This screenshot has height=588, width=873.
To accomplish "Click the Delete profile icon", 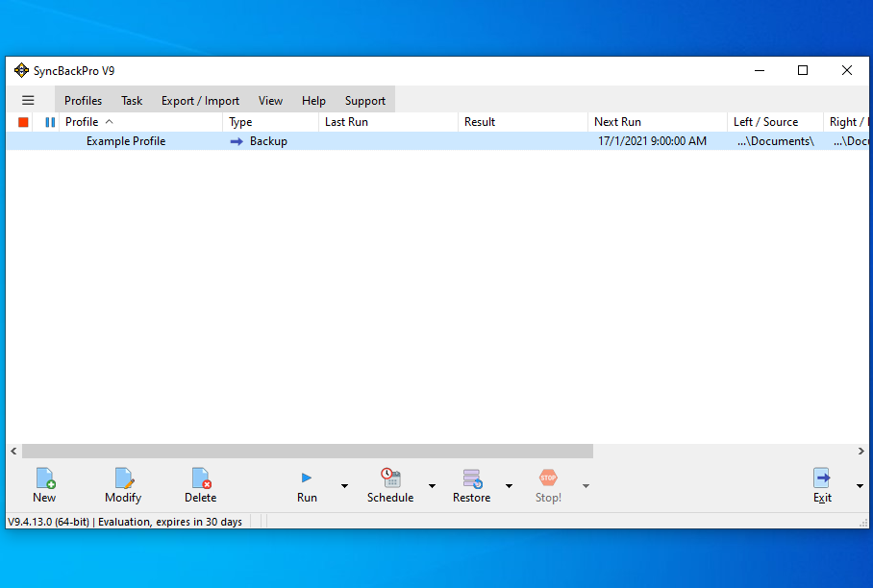I will (200, 478).
